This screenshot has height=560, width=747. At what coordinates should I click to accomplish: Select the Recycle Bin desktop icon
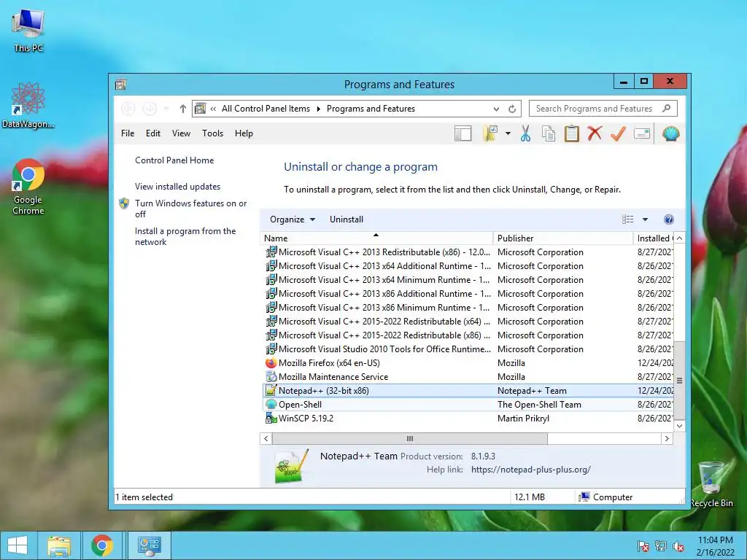click(x=711, y=484)
